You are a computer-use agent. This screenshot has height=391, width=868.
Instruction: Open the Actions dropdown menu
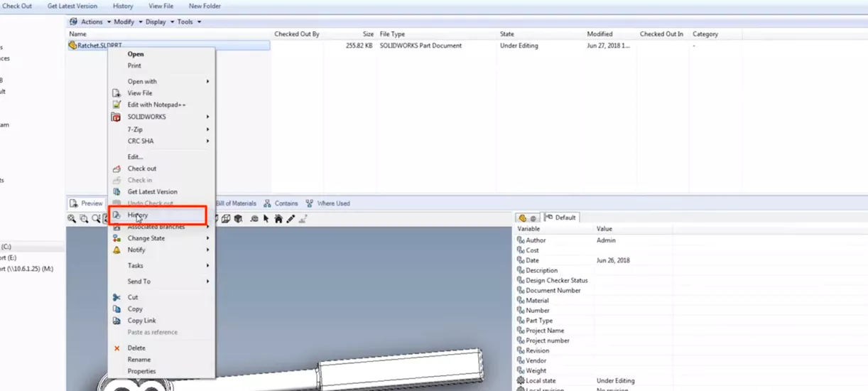point(95,22)
